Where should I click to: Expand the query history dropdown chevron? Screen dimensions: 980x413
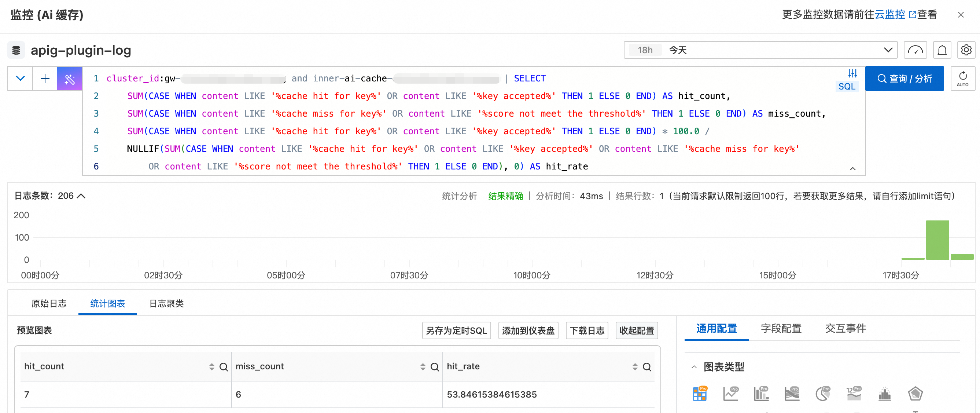tap(21, 79)
